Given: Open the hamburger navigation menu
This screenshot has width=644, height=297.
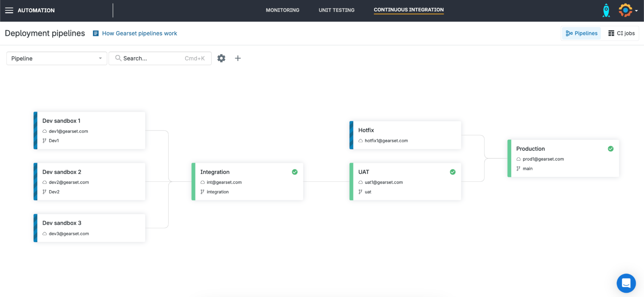Looking at the screenshot, I should coord(9,10).
